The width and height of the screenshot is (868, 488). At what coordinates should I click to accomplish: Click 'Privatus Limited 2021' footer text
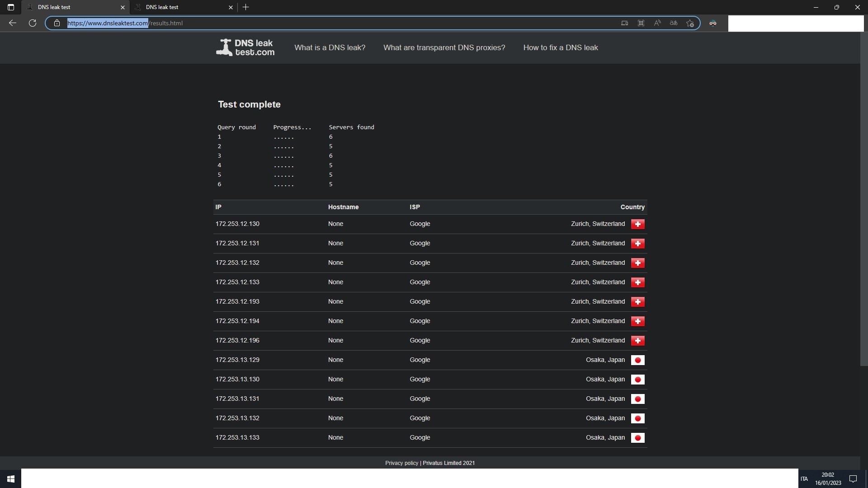tap(448, 463)
